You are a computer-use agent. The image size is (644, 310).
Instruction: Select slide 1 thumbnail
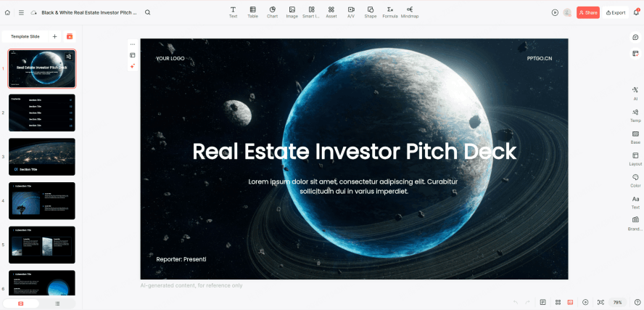42,69
